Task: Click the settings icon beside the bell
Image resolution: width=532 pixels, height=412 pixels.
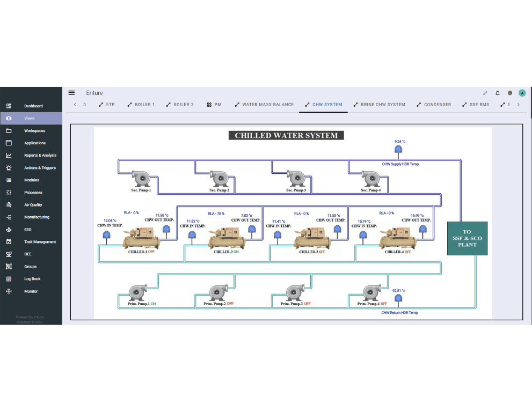Action: (x=509, y=93)
